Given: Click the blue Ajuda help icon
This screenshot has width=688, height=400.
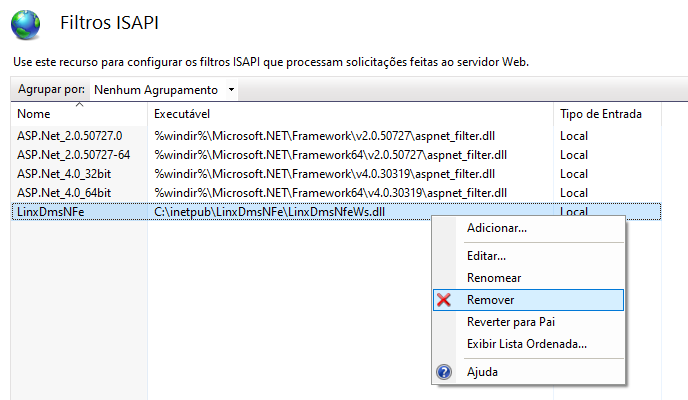Looking at the screenshot, I should pyautogui.click(x=445, y=372).
